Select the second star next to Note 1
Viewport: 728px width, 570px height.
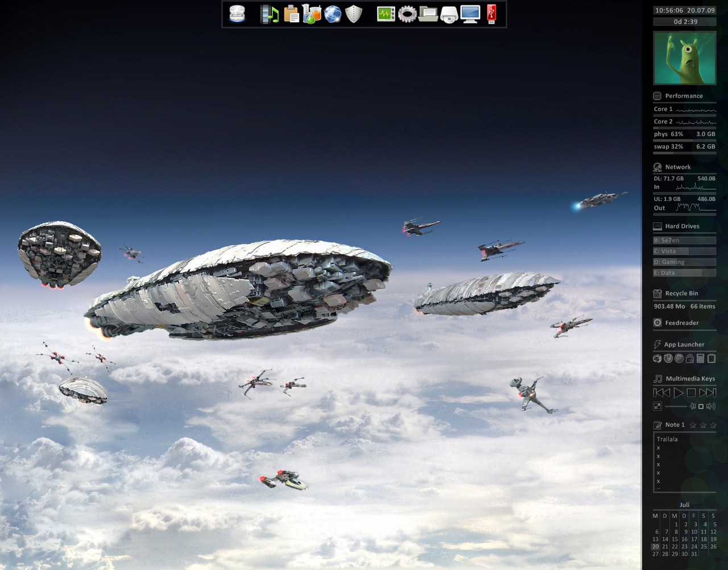pos(703,425)
